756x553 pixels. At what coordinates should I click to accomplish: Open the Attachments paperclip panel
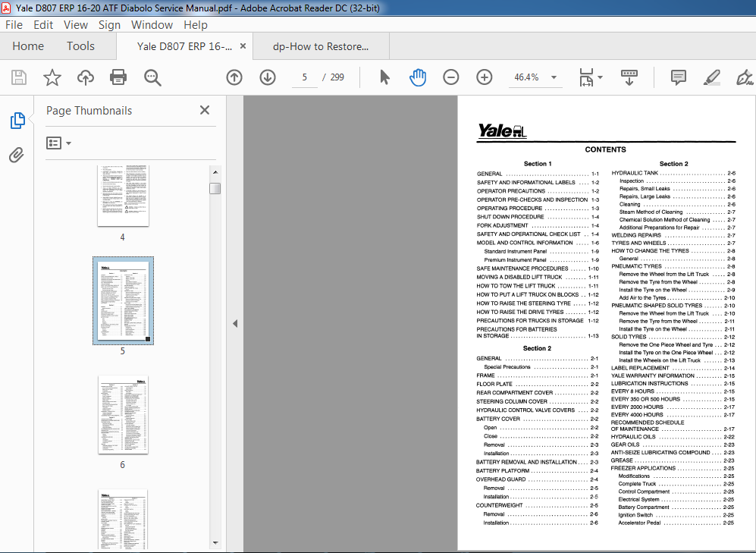[17, 155]
